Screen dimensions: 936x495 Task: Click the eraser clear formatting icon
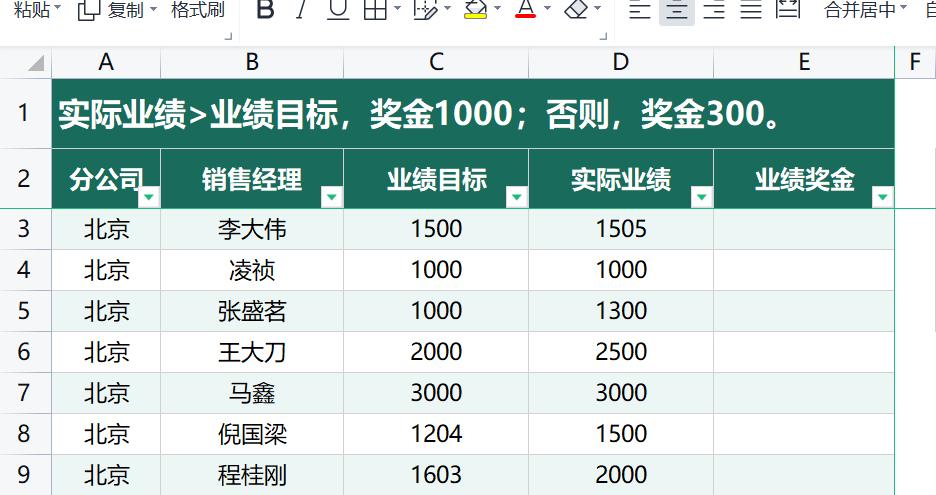[576, 9]
